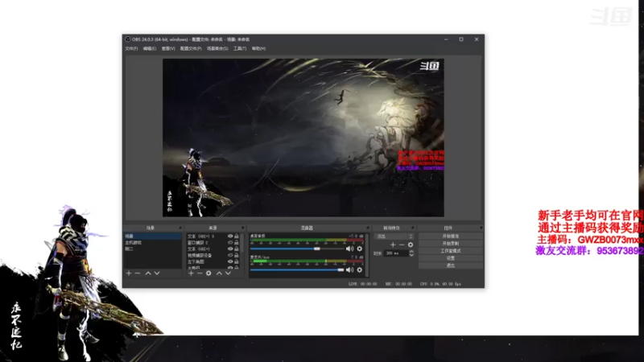Viewport: 644px width, 362px height.
Task: Toggle lock on 左下角图 source
Action: click(237, 261)
